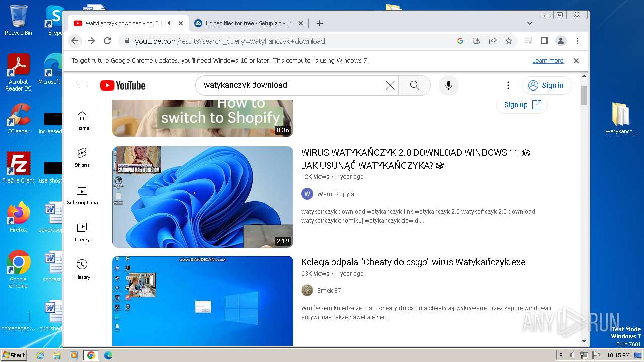This screenshot has height=362, width=644.
Task: Click the Learn more link in update bar
Action: [x=548, y=61]
